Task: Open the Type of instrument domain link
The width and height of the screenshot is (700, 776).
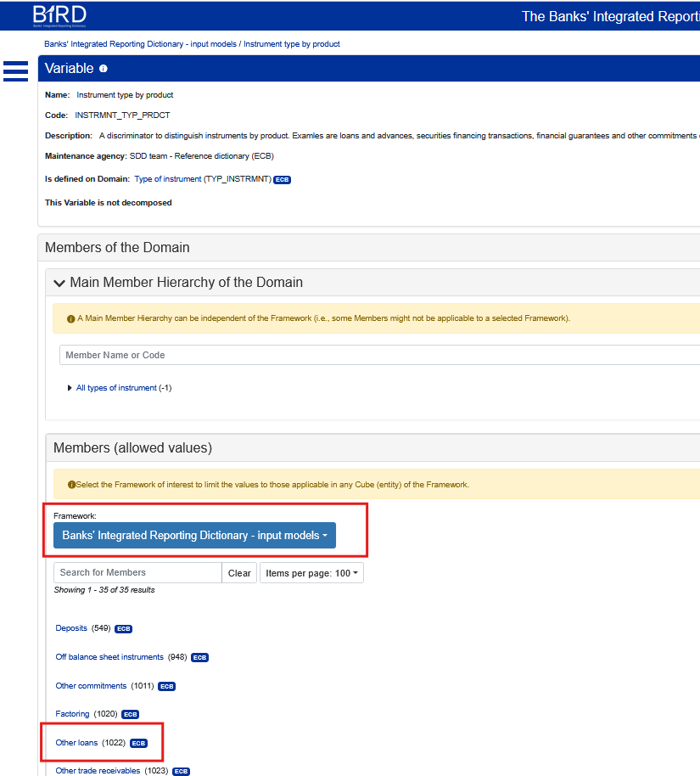Action: pos(168,178)
